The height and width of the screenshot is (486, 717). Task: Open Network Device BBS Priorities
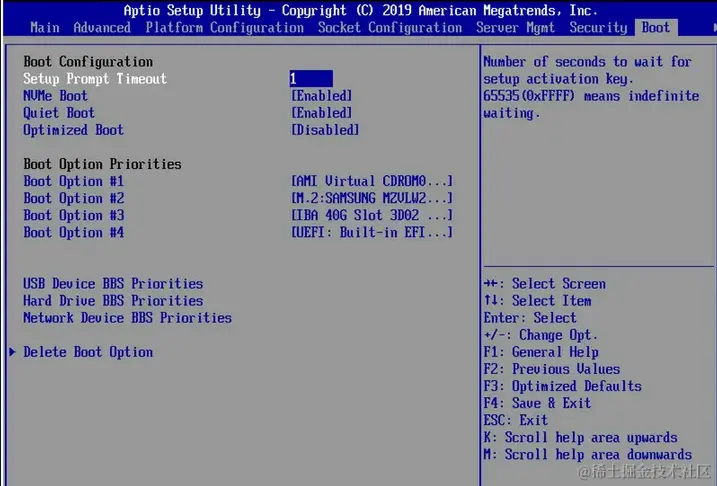pyautogui.click(x=128, y=318)
